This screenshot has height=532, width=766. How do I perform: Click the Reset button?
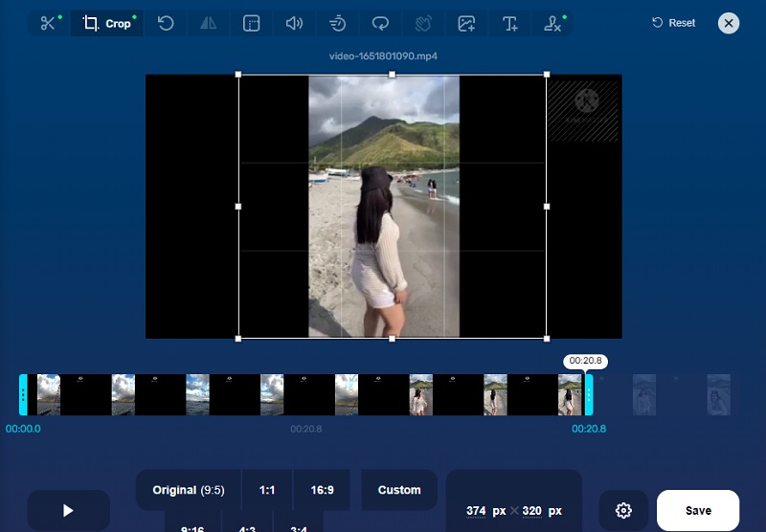[x=673, y=23]
